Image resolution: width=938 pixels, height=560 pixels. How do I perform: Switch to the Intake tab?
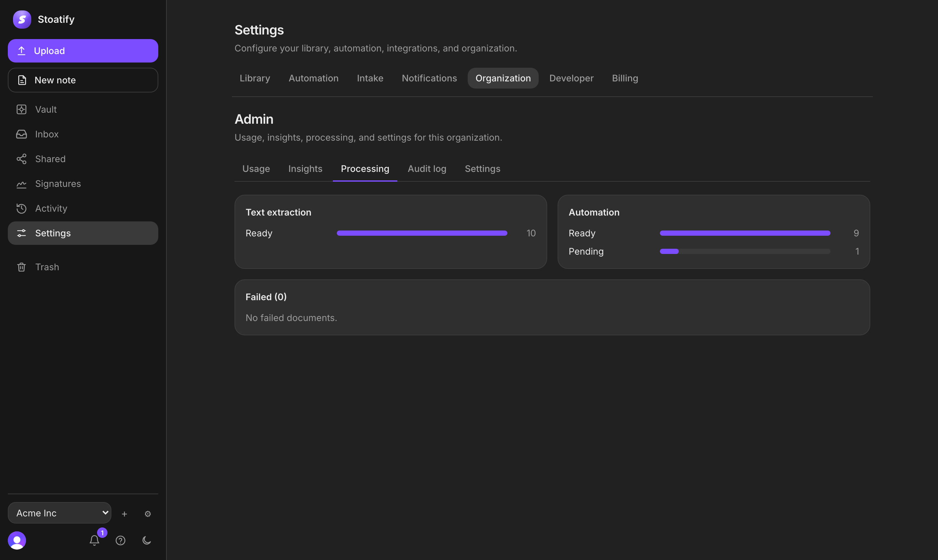point(370,78)
